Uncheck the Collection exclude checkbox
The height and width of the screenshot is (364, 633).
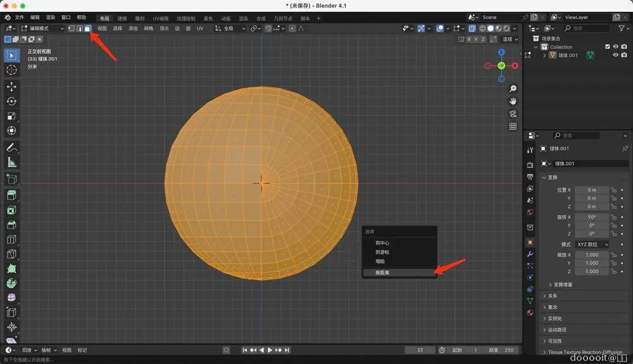tap(608, 47)
